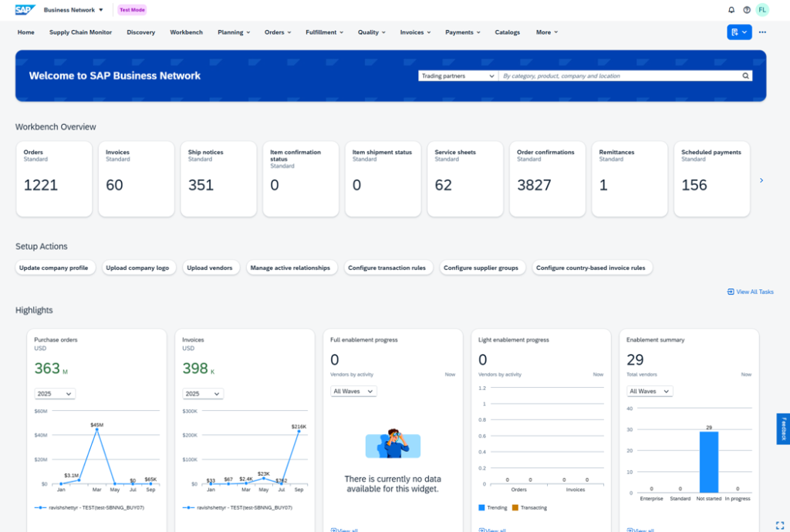Change Invoices widget year 2025 dropdown
This screenshot has height=532, width=790.
[203, 393]
